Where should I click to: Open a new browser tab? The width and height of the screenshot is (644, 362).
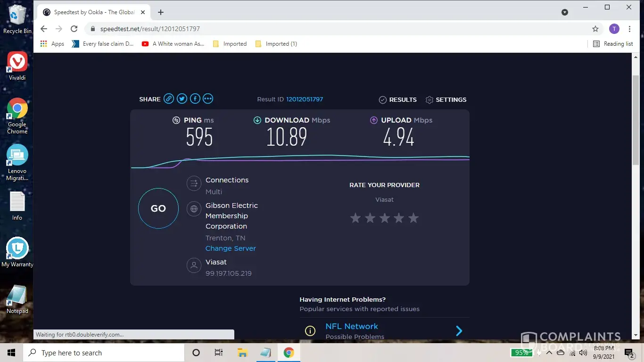[161, 12]
